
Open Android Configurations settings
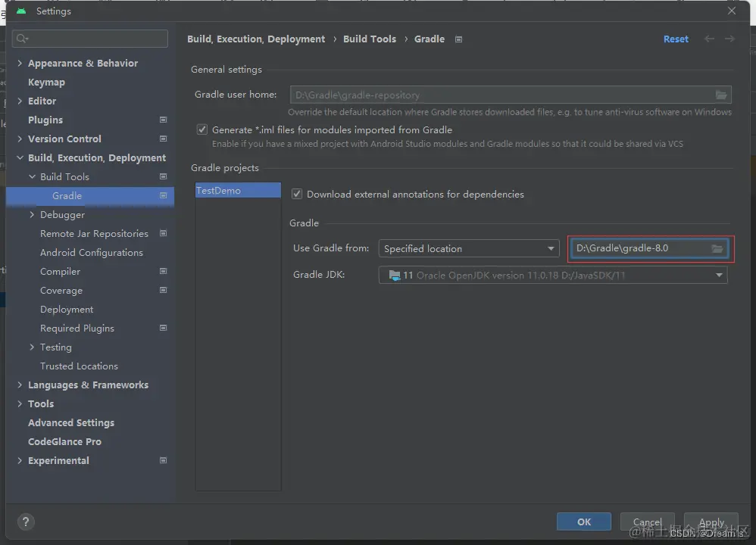(92, 253)
